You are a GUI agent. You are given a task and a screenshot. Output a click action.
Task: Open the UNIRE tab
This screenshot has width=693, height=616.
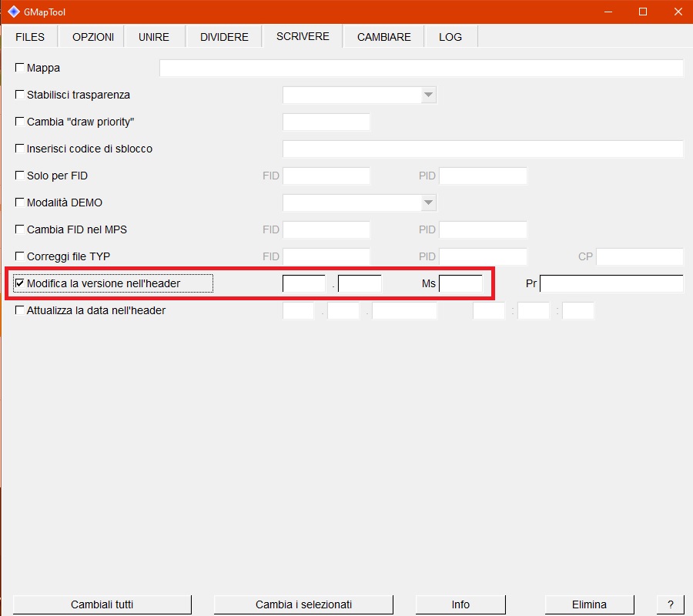coord(154,37)
